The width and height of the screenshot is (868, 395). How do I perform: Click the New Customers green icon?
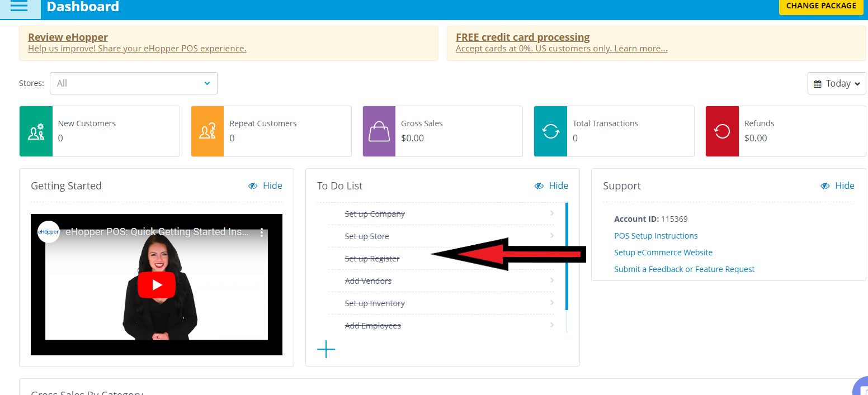click(36, 131)
